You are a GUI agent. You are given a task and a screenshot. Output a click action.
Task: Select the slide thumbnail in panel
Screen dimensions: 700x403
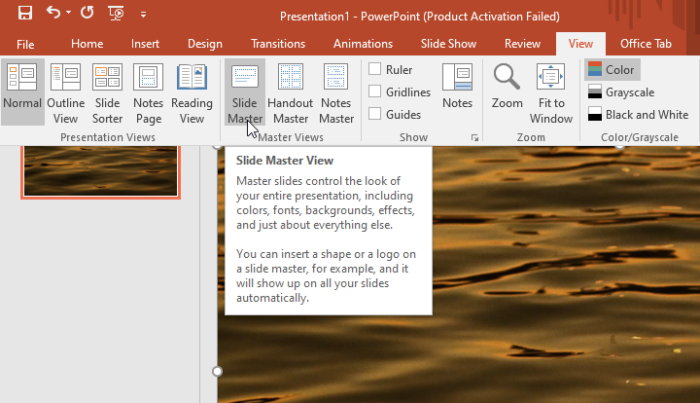point(100,171)
